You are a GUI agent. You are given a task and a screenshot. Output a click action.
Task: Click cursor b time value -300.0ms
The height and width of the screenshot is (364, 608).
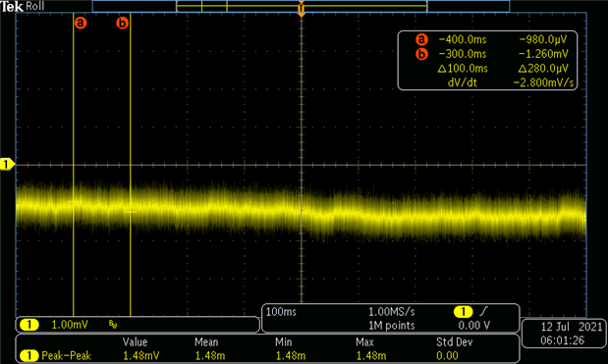(463, 54)
